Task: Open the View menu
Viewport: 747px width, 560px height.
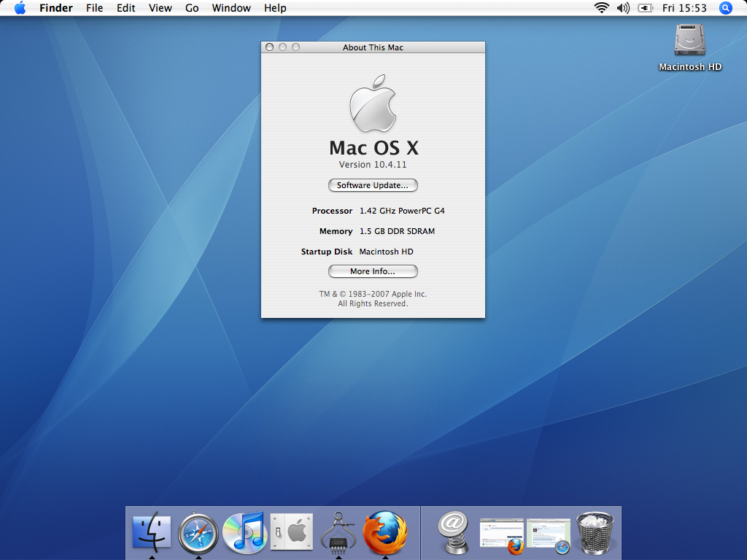Action: (x=160, y=8)
